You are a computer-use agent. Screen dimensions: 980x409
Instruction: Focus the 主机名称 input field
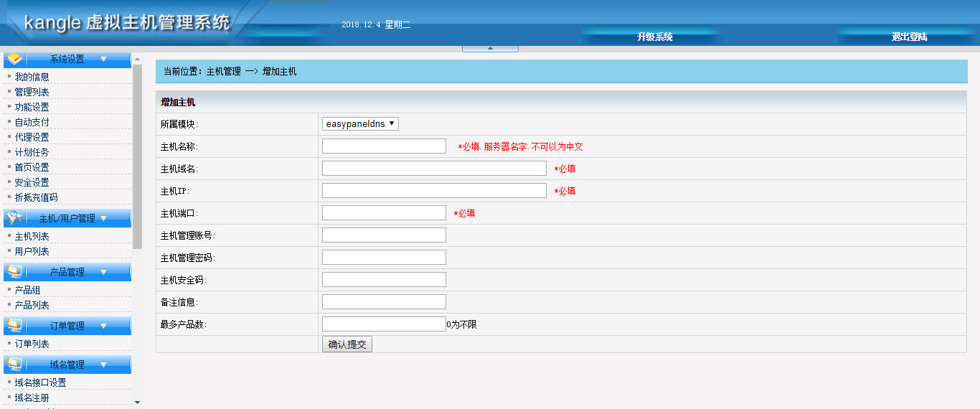[384, 146]
